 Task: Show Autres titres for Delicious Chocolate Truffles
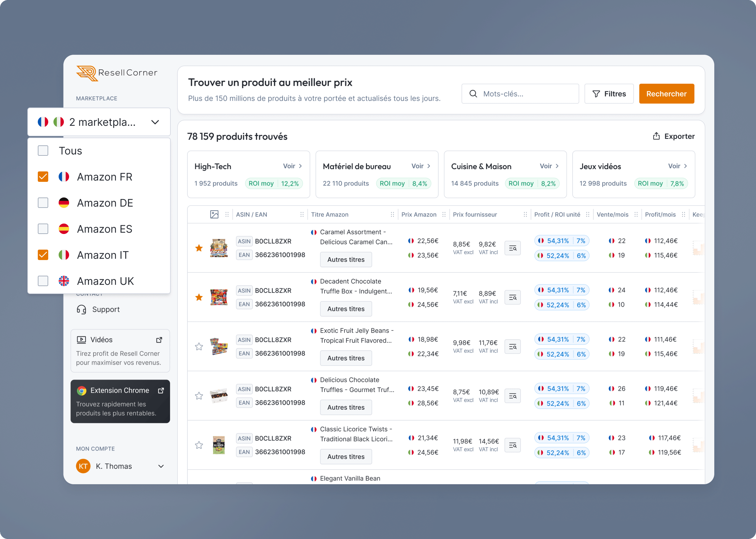(x=346, y=407)
